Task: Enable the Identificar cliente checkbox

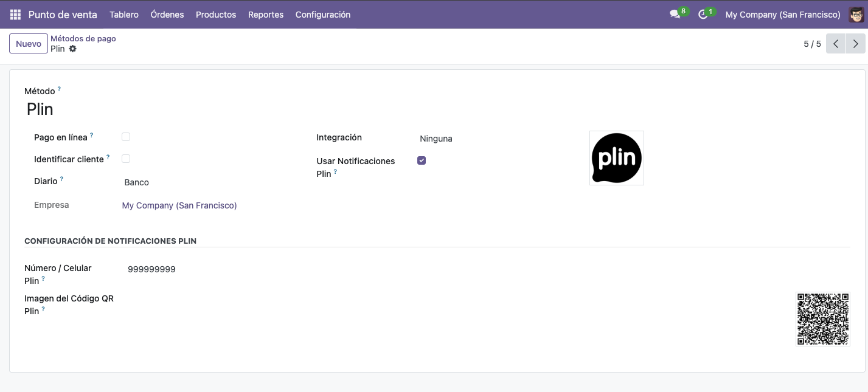Action: click(126, 159)
